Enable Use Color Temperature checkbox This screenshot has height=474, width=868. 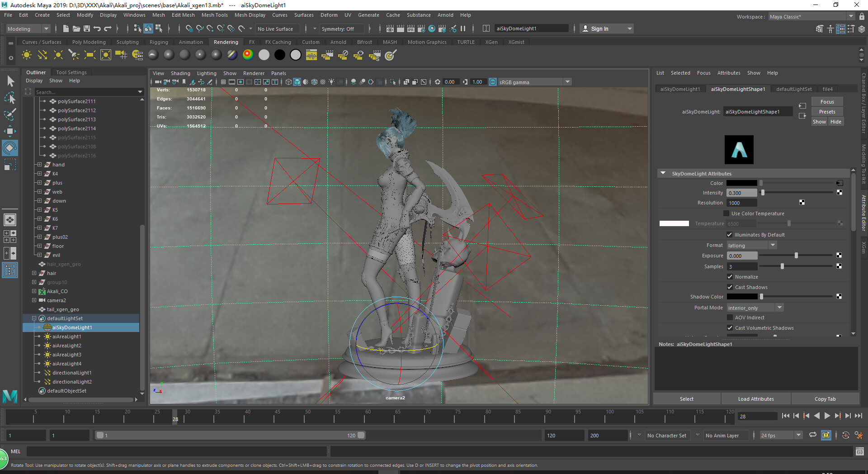pos(726,213)
